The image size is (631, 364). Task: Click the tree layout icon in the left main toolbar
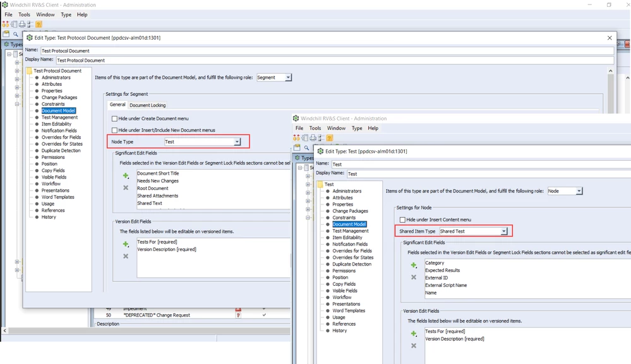click(30, 24)
